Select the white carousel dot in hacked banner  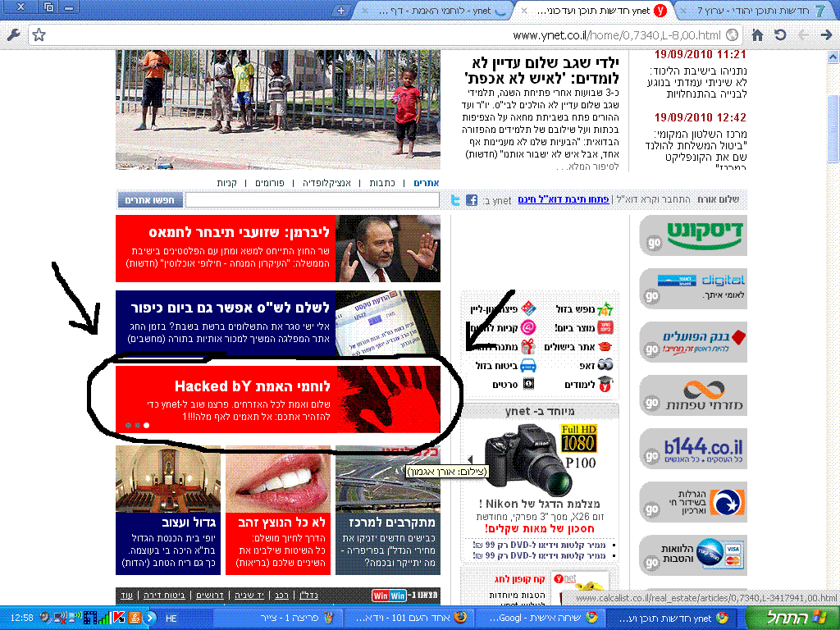click(x=147, y=425)
